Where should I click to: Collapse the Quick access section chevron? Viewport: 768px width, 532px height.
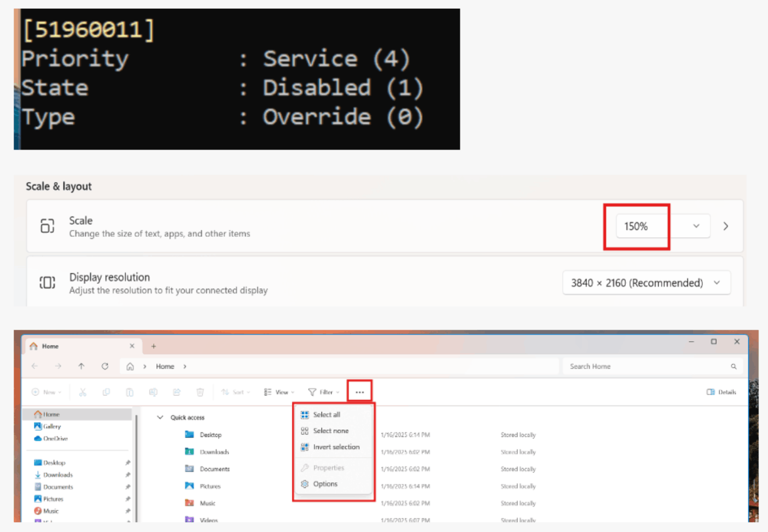160,417
